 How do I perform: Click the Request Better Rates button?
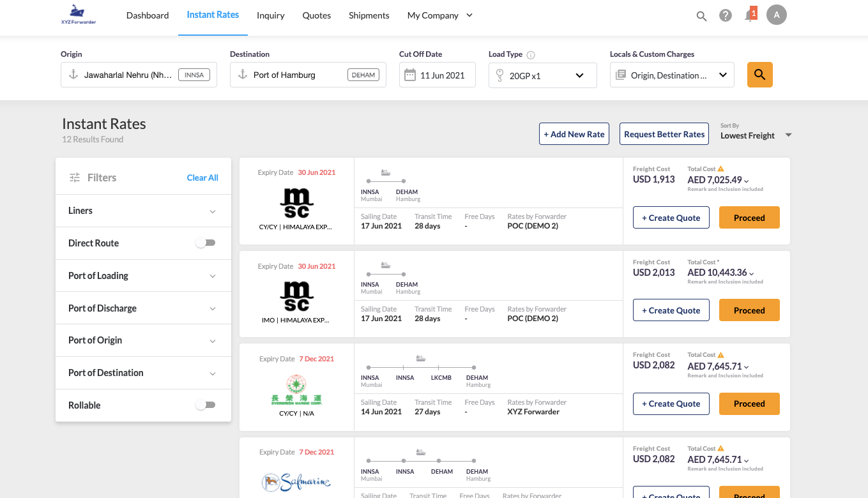[664, 133]
